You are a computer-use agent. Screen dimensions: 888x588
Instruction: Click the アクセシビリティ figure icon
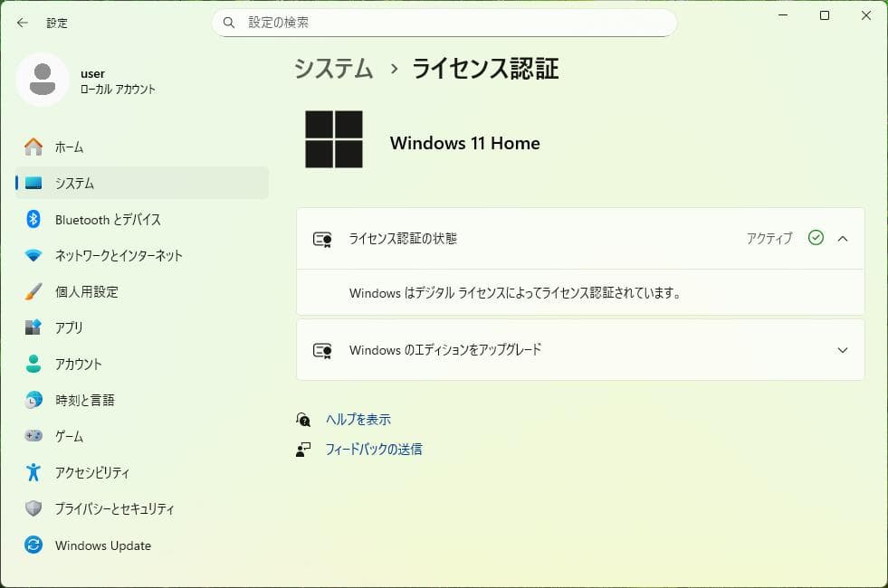[33, 472]
